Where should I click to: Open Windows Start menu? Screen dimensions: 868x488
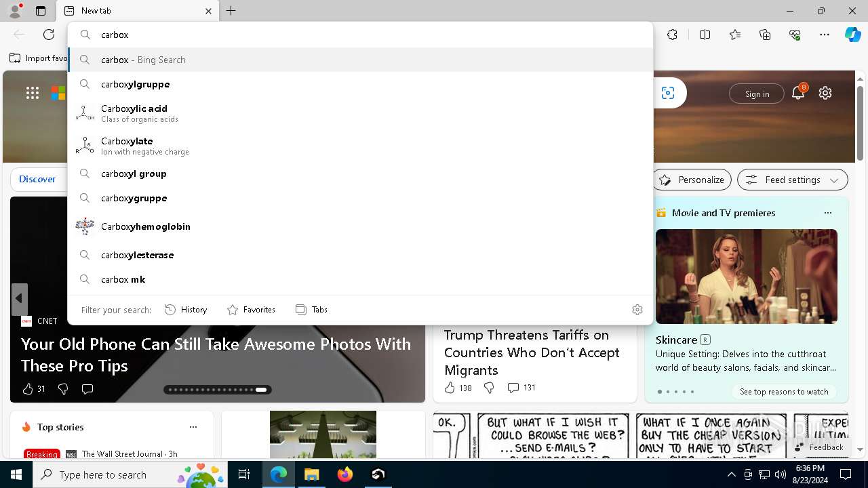coord(16,474)
